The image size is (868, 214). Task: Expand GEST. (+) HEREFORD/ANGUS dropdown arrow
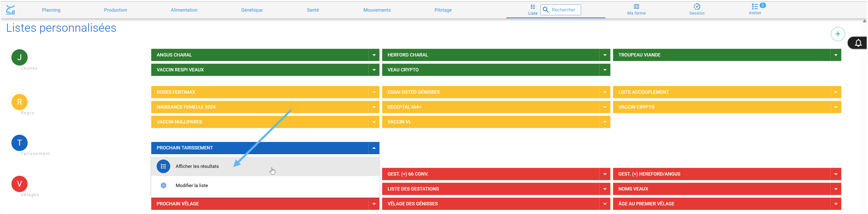(835, 174)
